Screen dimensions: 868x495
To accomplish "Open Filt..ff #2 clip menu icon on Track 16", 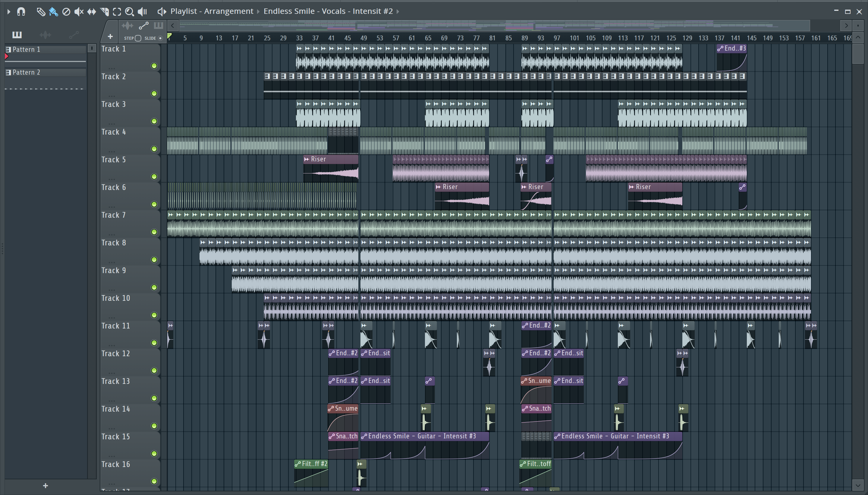I will (298, 464).
